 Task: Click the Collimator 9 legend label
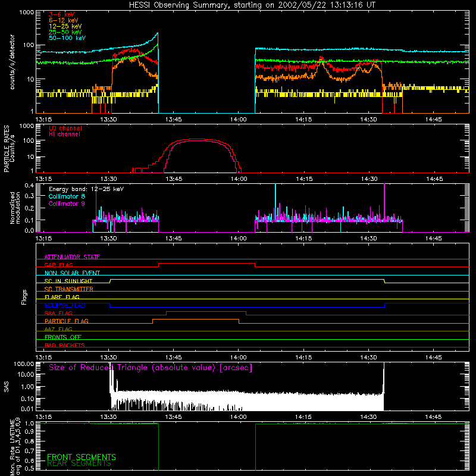(x=67, y=203)
